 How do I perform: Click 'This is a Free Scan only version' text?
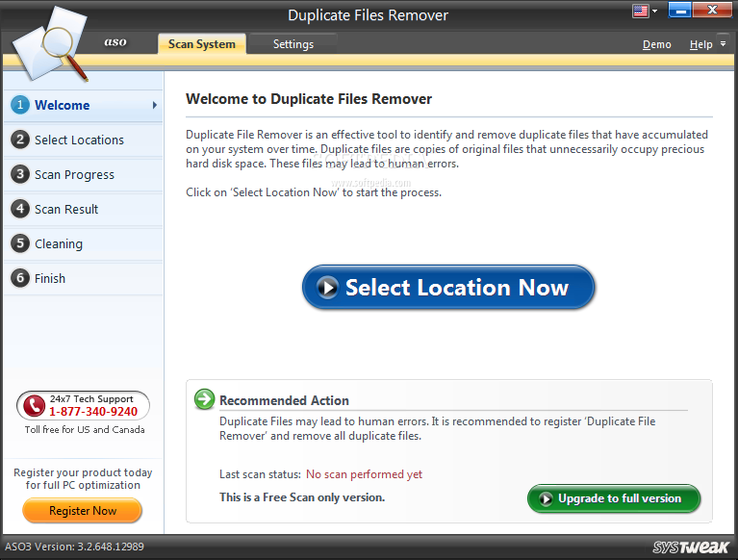pyautogui.click(x=302, y=497)
